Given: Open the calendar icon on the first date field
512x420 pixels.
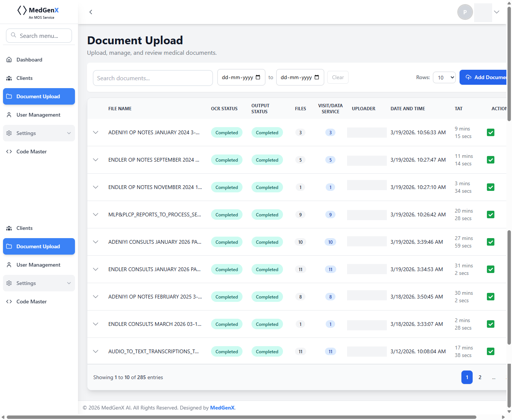Looking at the screenshot, I should pos(258,77).
